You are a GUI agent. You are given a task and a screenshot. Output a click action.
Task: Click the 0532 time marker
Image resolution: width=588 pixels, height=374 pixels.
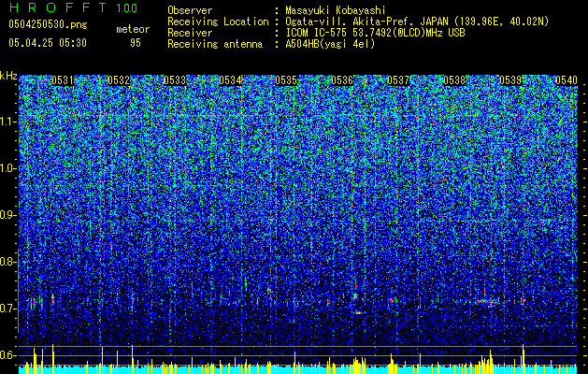[x=119, y=80]
